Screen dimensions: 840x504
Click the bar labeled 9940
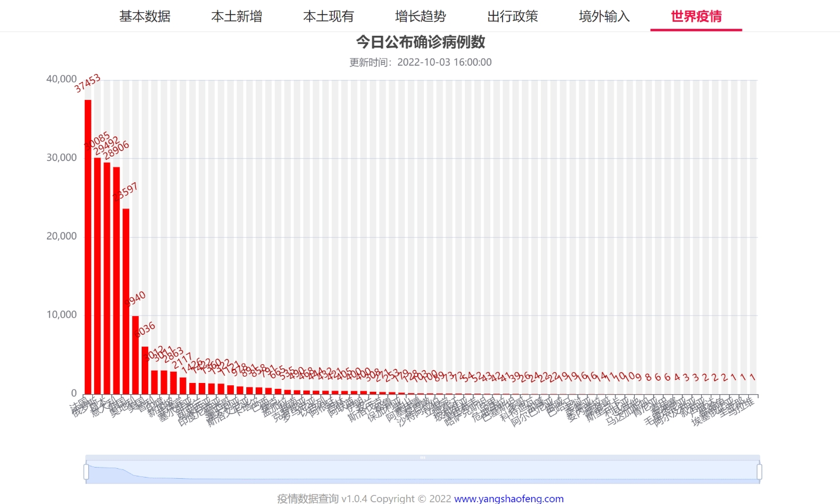coord(135,355)
